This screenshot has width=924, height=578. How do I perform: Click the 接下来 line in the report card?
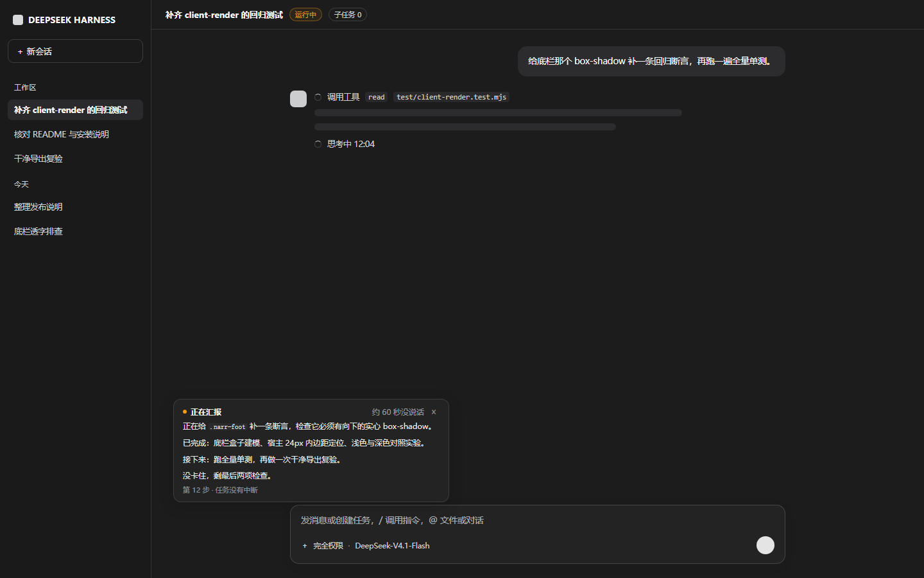[x=263, y=460]
